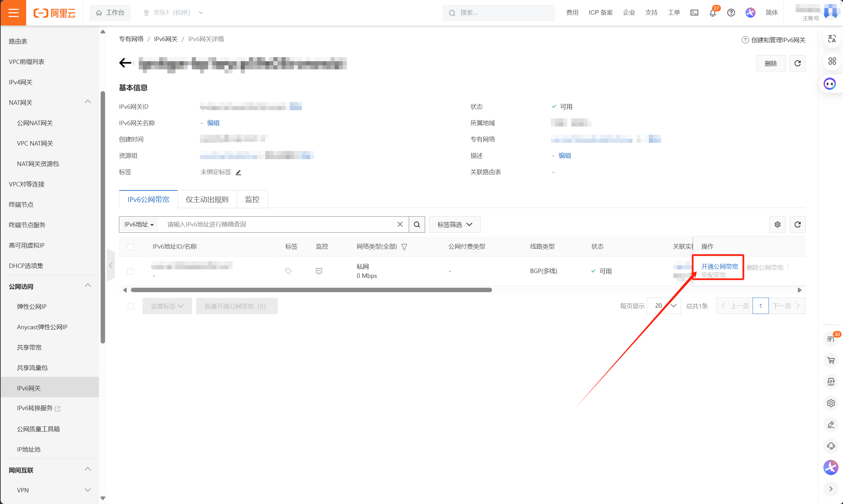Check the IPv6 address row checkbox
Image resolution: width=843 pixels, height=504 pixels.
tap(130, 271)
